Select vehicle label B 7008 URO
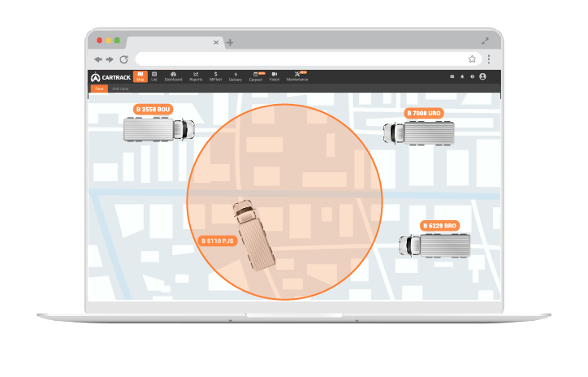Viewport: 588px width, 377px height. tap(424, 113)
